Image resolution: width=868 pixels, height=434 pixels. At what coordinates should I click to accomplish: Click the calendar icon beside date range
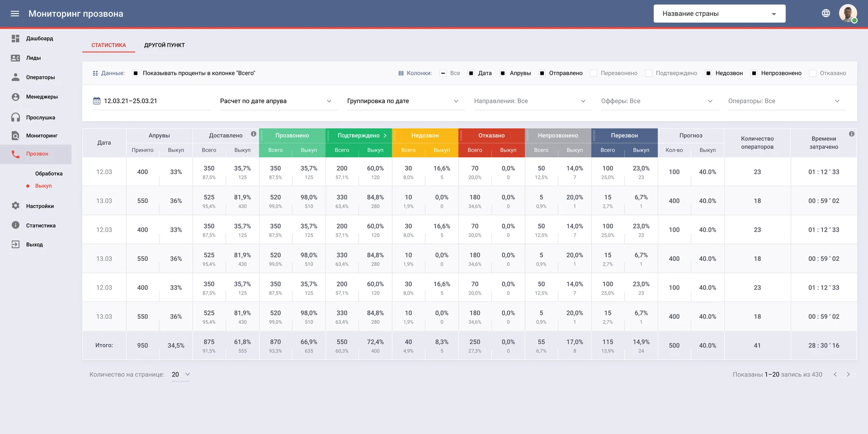(x=96, y=101)
